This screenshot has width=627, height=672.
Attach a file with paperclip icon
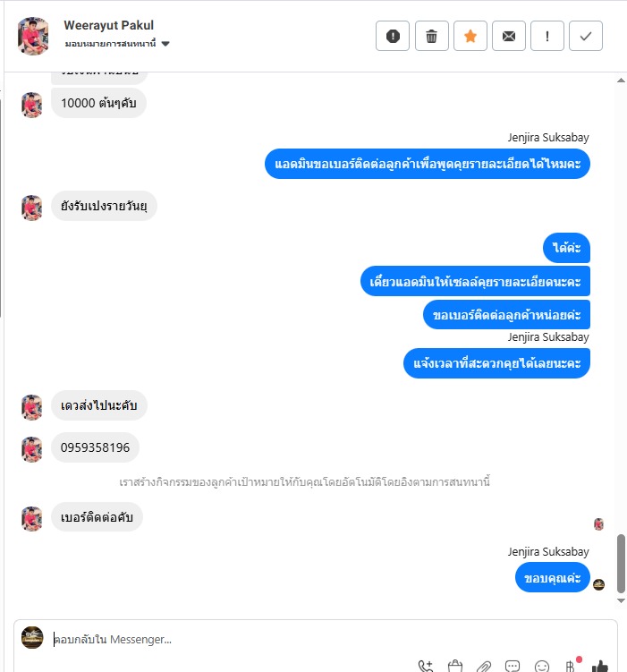point(484,667)
